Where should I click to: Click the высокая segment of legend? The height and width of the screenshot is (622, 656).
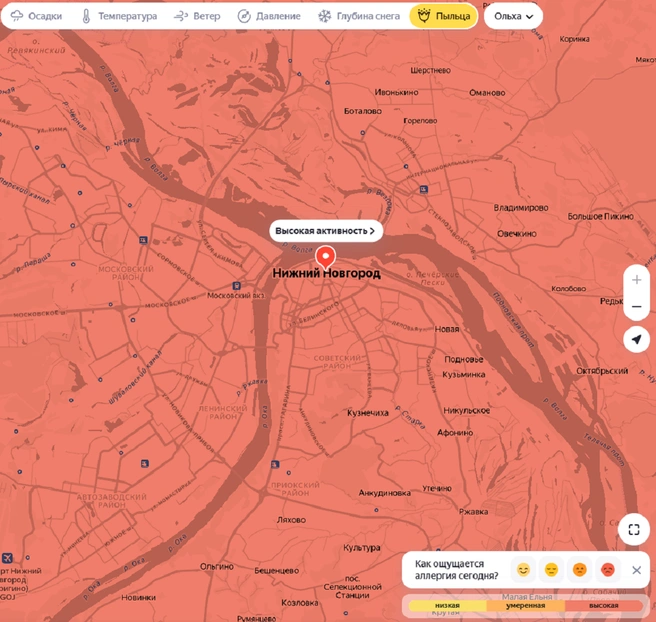coord(604,605)
